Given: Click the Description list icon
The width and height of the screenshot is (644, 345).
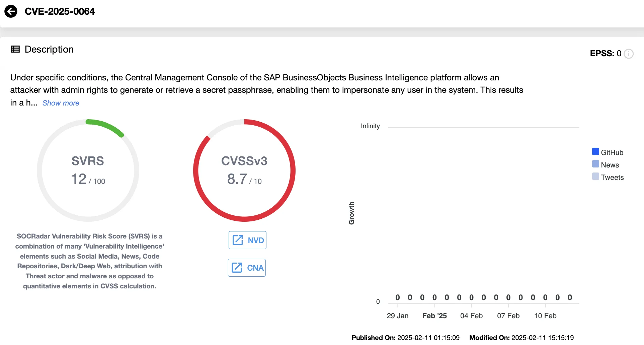Looking at the screenshot, I should coord(15,49).
